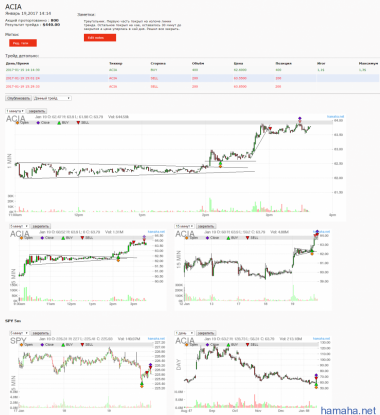Open the timeframe dropdown above the daily ACIA chart
Image resolution: width=380 pixels, height=415 pixels.
coord(184,333)
